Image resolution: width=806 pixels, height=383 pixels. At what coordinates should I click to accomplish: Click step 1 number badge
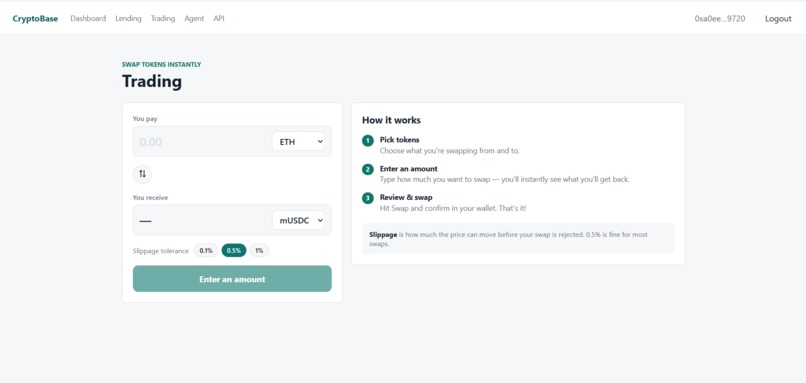(x=368, y=141)
